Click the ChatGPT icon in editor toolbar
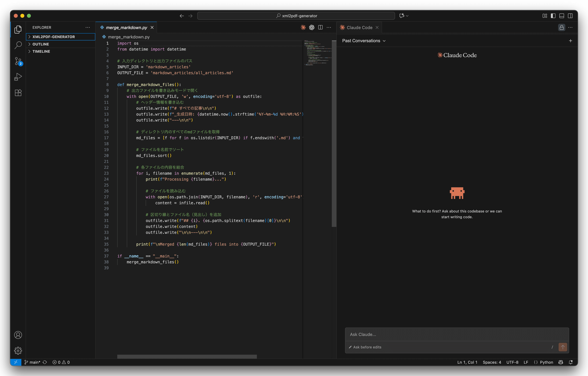 click(312, 27)
